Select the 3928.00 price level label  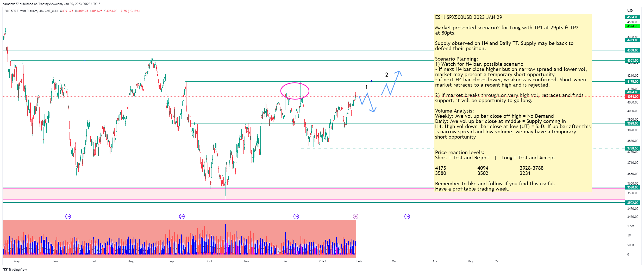coord(633,123)
